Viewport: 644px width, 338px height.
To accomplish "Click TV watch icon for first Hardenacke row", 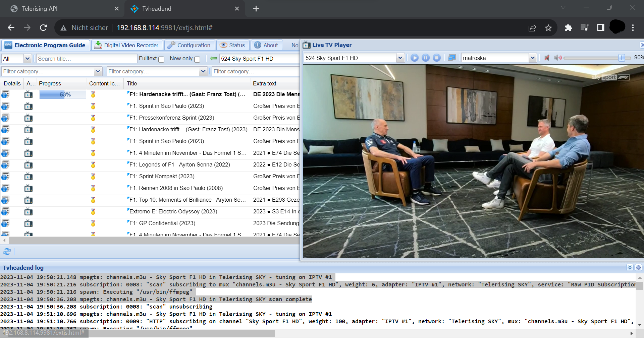I will click(x=29, y=94).
